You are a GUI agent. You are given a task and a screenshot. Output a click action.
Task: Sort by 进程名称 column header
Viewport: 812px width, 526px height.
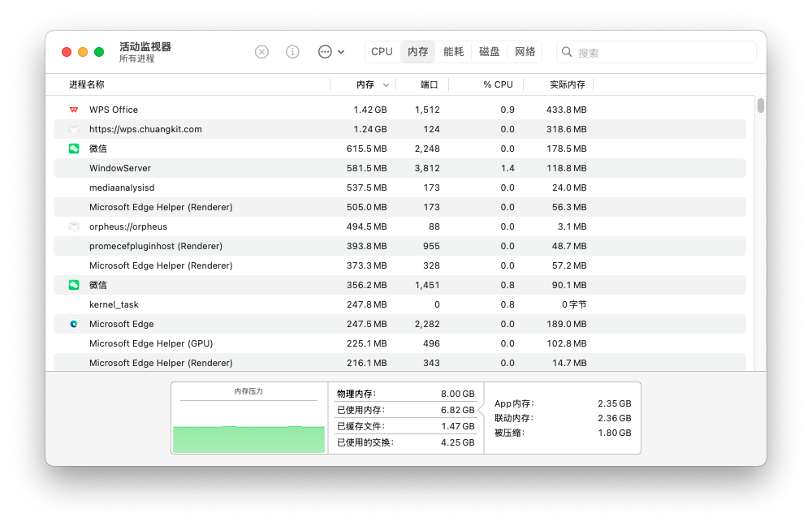[87, 84]
